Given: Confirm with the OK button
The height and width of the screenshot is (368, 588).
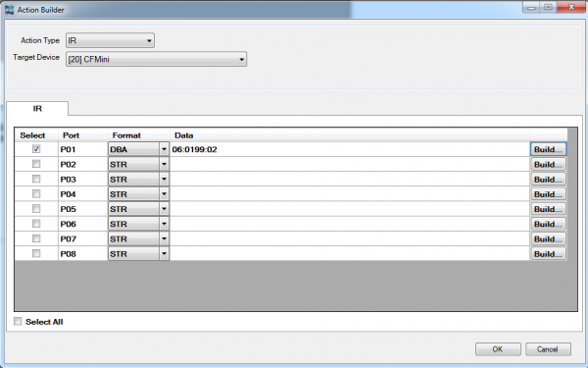Looking at the screenshot, I should 498,349.
